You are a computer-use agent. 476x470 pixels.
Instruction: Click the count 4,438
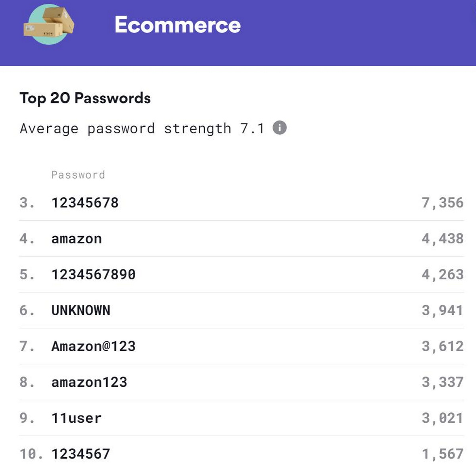tap(442, 239)
